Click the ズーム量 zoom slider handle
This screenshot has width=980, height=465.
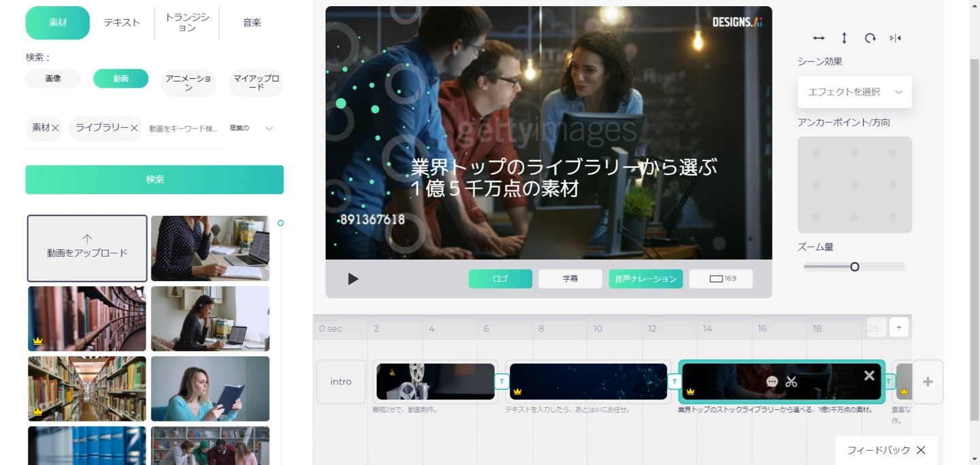pos(855,267)
